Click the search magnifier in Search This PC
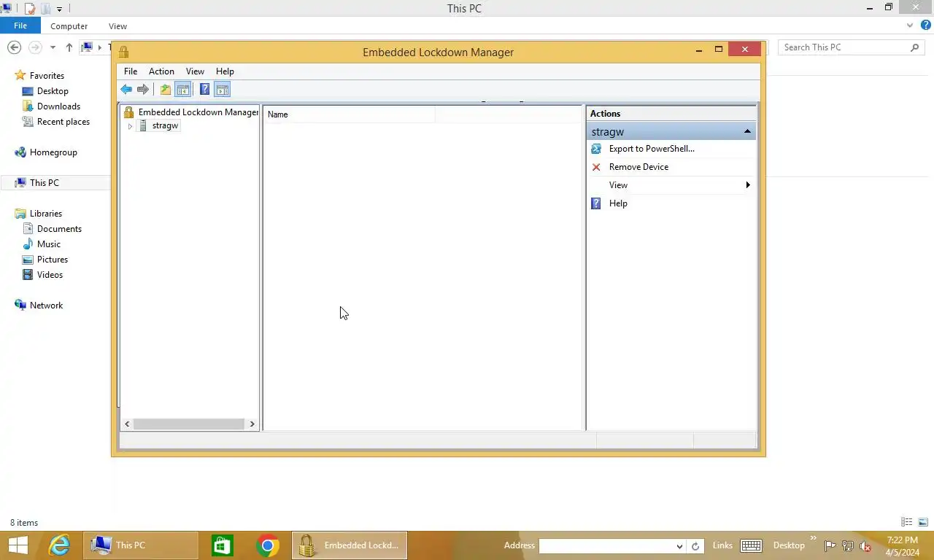Viewport: 934px width, 560px height. pos(914,47)
